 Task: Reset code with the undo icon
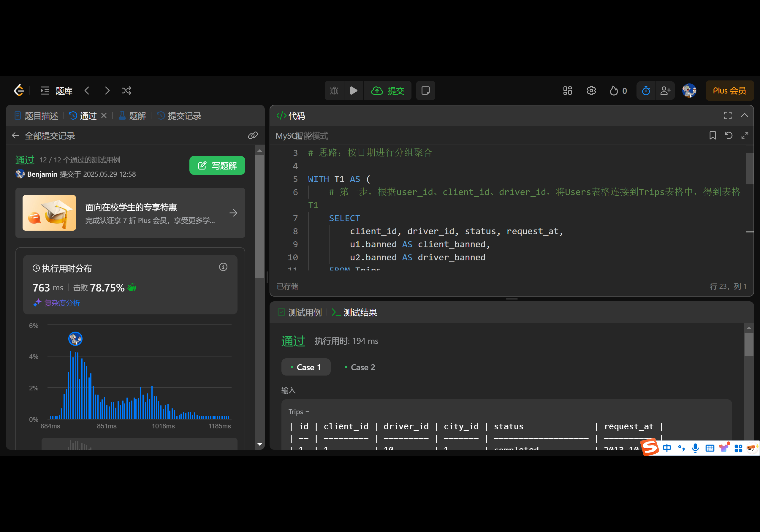pos(729,135)
